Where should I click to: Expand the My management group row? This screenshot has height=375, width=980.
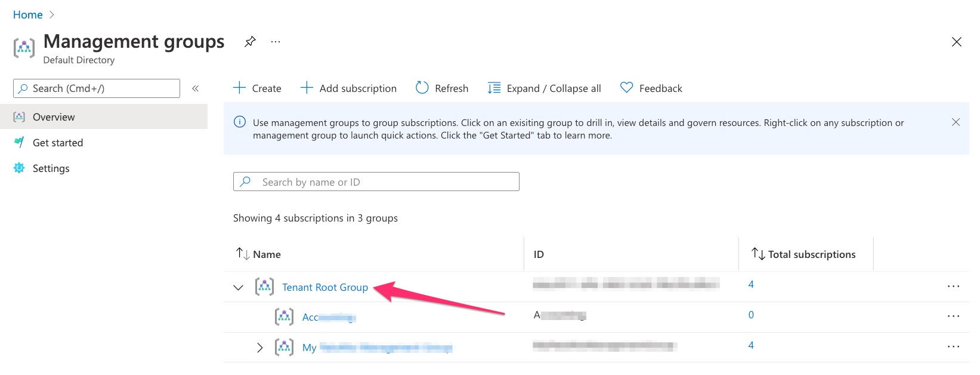259,348
